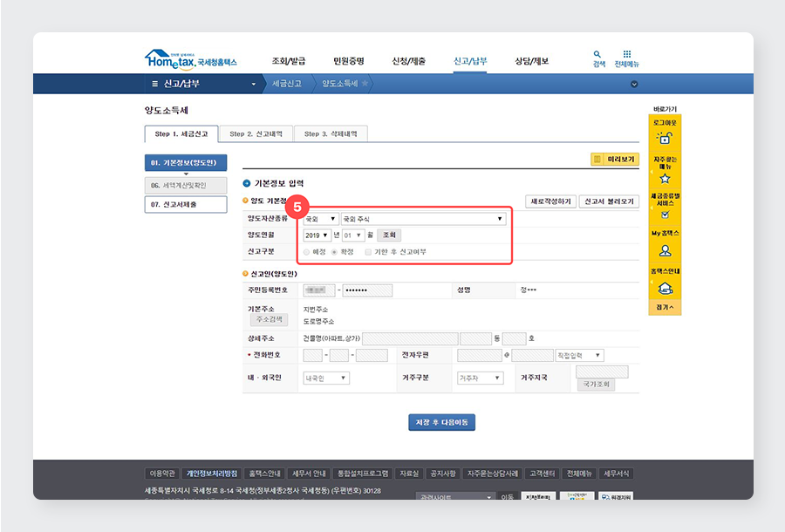Click the 주민등록번호 first field
785x532 pixels.
pos(319,290)
